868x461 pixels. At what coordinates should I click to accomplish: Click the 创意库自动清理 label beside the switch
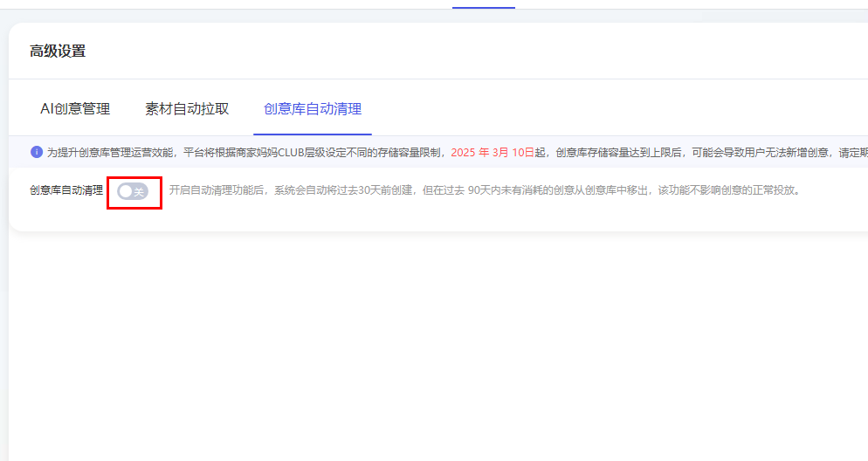pos(66,190)
